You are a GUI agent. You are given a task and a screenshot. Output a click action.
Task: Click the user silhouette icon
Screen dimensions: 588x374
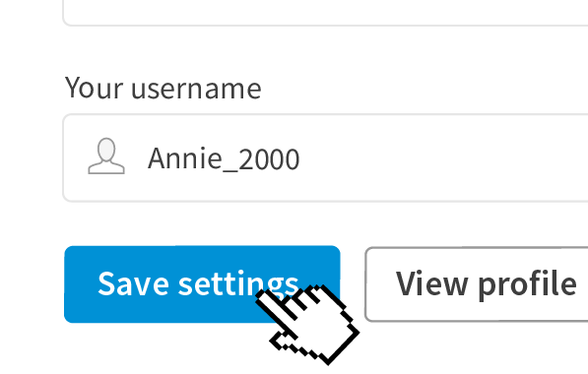tap(106, 156)
